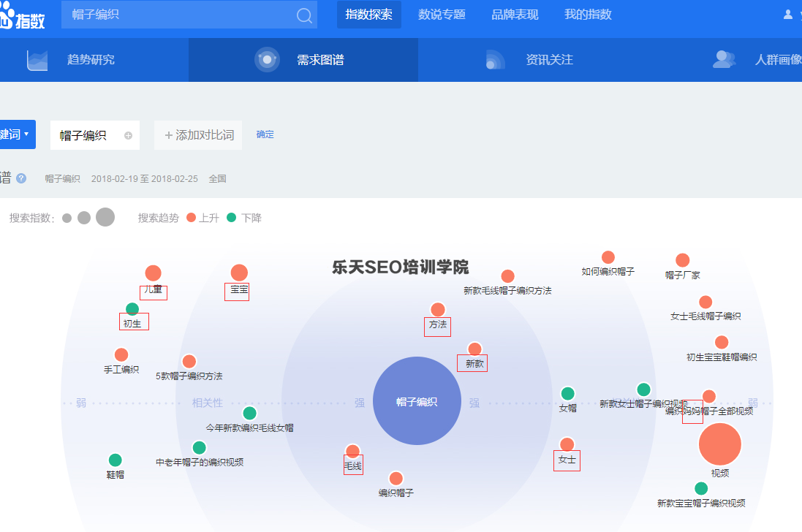
Task: Toggle the largest 搜索指数 size circle
Action: click(x=105, y=217)
